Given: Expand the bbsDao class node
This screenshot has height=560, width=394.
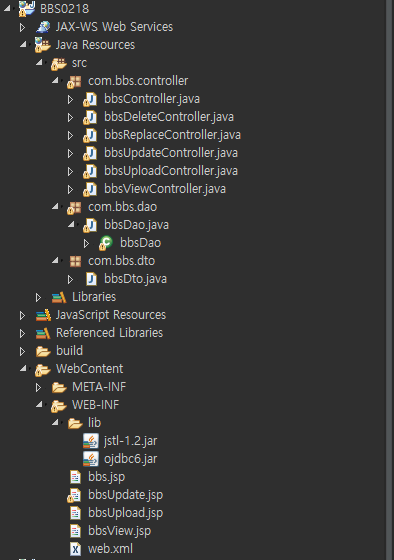Looking at the screenshot, I should (x=86, y=244).
